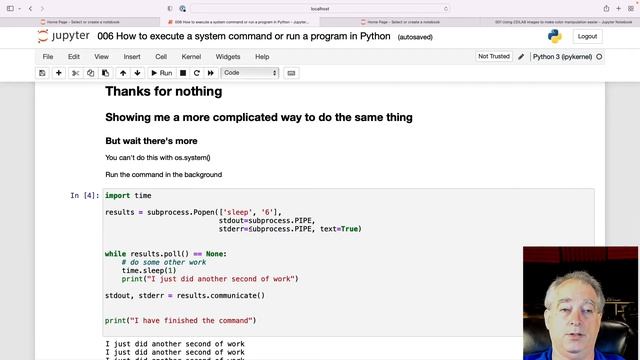This screenshot has width=640, height=360.
Task: Open the Edit menu
Action: point(74,57)
